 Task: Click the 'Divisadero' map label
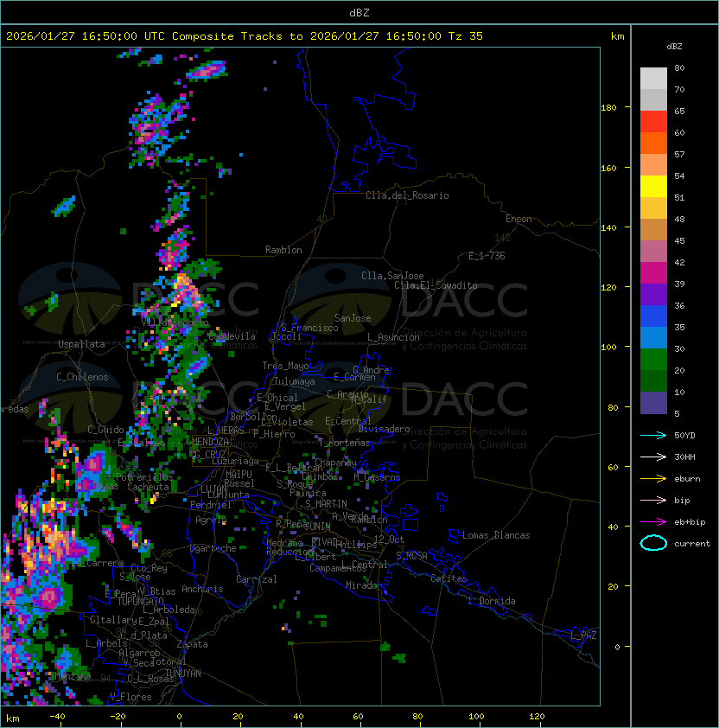(384, 429)
